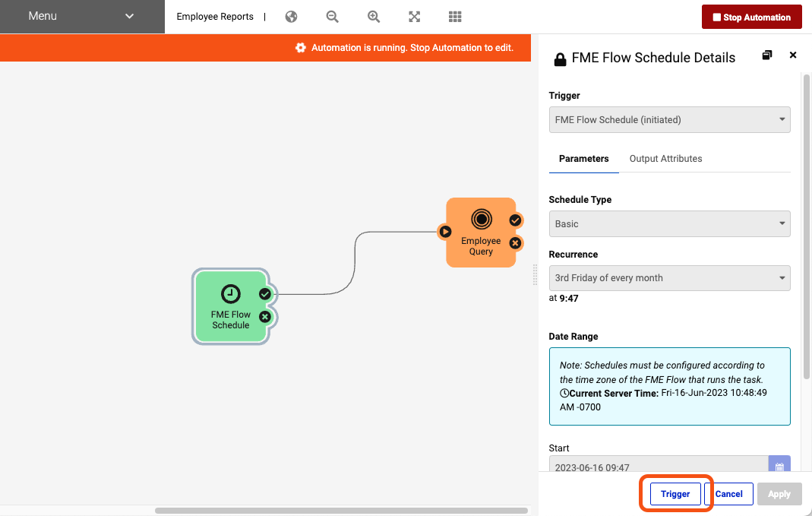Click the Date Range heading
The image size is (812, 516).
[573, 337]
